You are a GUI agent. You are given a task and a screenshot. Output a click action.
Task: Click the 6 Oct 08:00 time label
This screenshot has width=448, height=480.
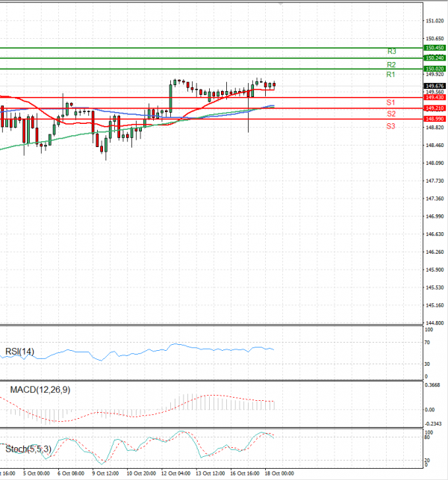click(71, 473)
